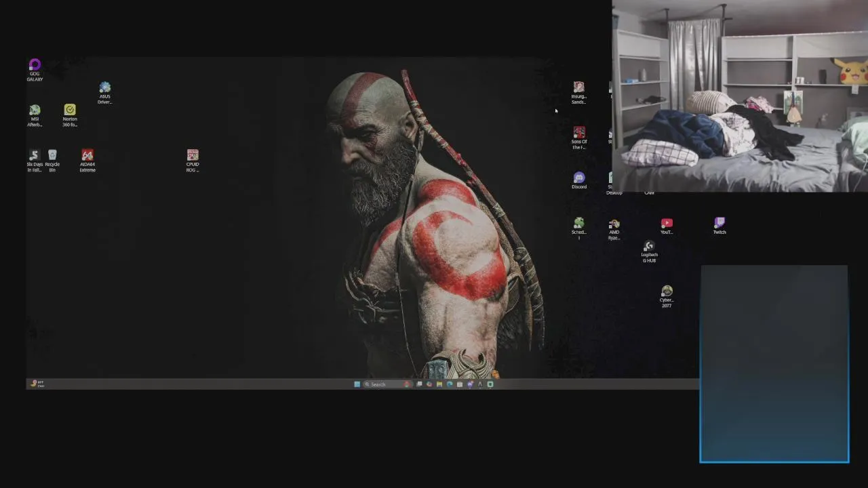Open the YouTube desktop shortcut

tap(667, 226)
